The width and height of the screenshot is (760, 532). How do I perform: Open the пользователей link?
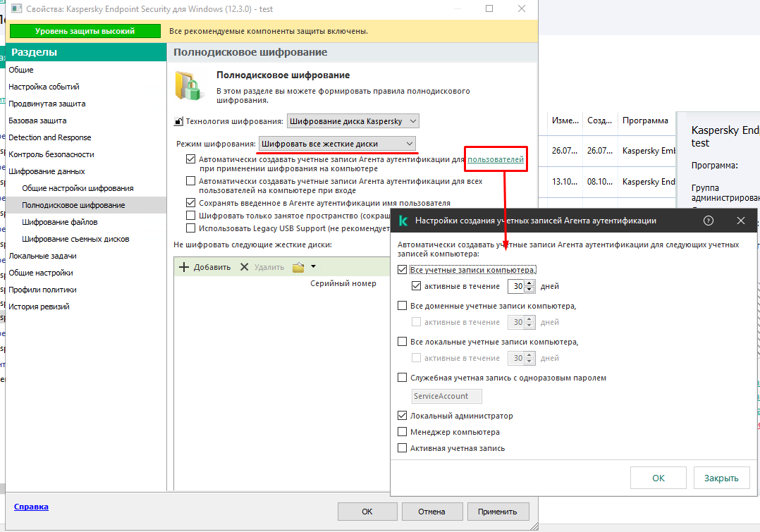[x=496, y=159]
